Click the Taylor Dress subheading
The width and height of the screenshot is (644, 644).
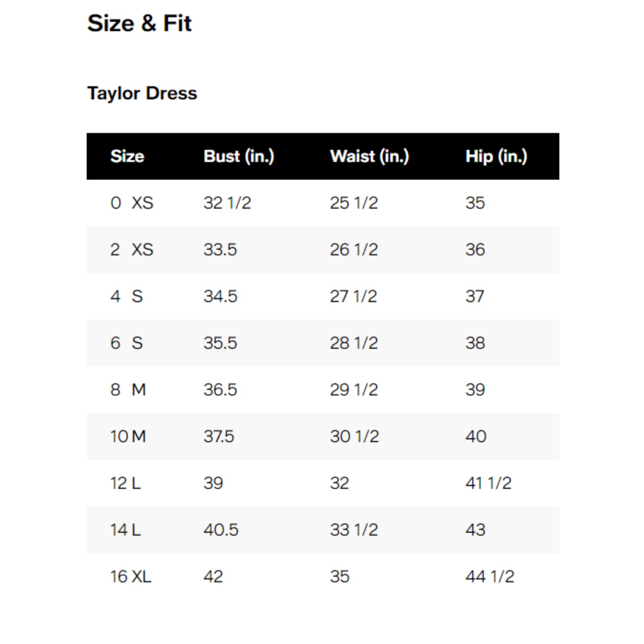click(142, 93)
